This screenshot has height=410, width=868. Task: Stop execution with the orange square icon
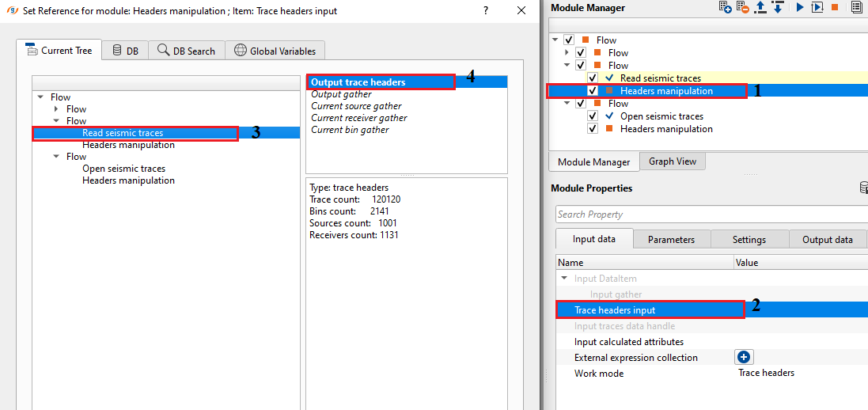point(834,8)
